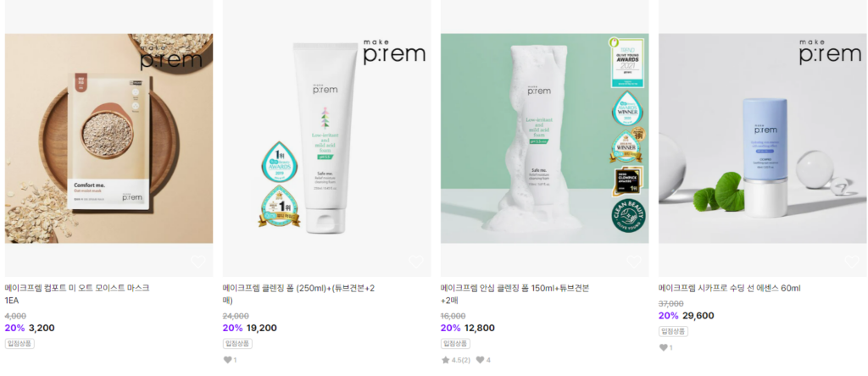The width and height of the screenshot is (868, 376).
Task: Open 메이크프렘 클렌징 폼 (250ml) product title
Action: point(299,294)
